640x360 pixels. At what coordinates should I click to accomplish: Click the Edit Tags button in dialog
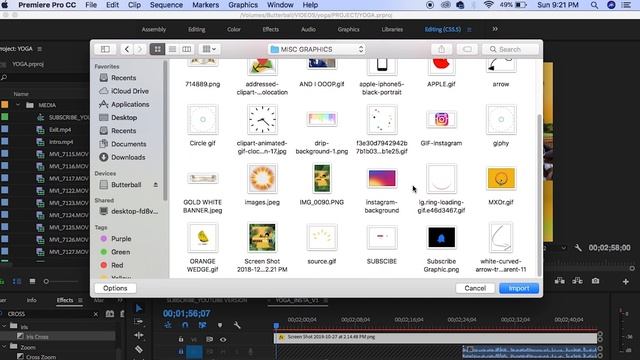point(467,49)
